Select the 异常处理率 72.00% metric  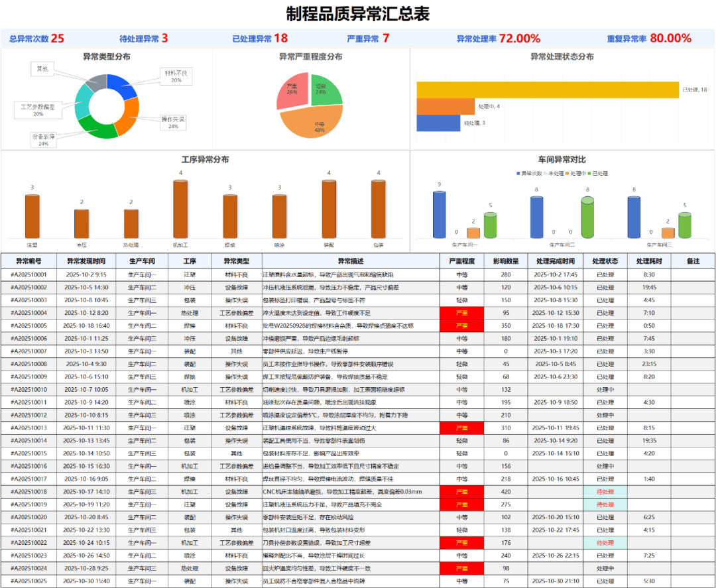(x=519, y=38)
